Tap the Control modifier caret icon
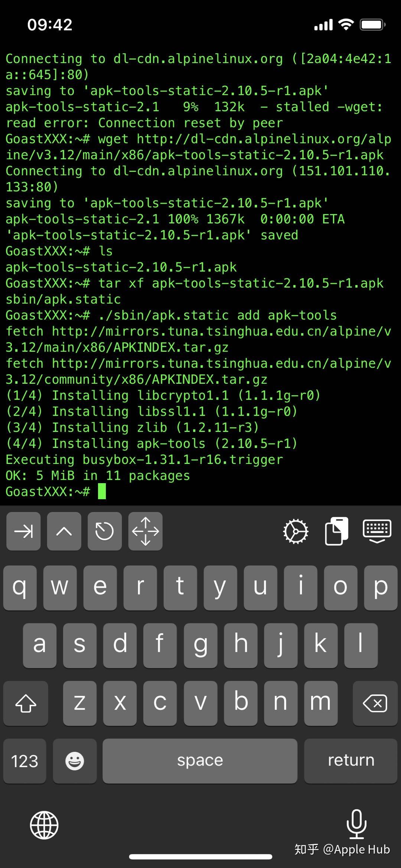 [x=63, y=531]
